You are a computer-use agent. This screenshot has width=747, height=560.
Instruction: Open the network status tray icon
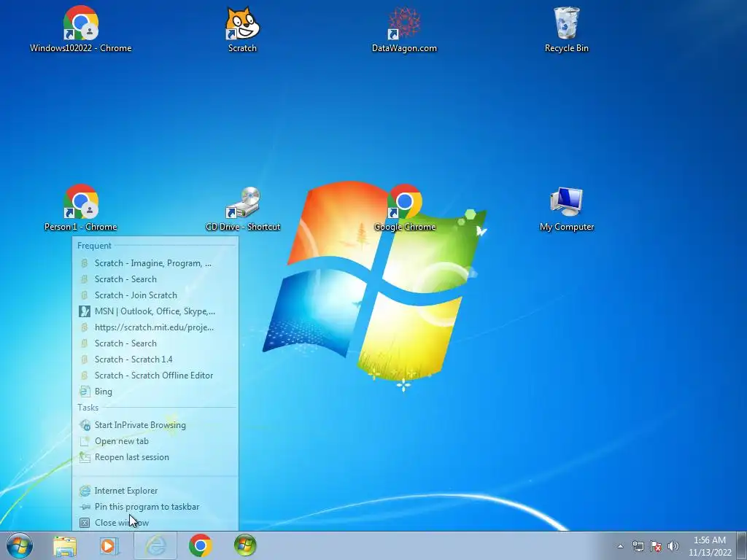[x=638, y=546]
